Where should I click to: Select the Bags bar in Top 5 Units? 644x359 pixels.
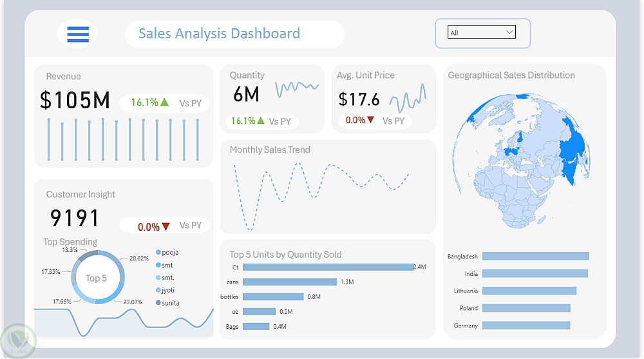coord(256,327)
